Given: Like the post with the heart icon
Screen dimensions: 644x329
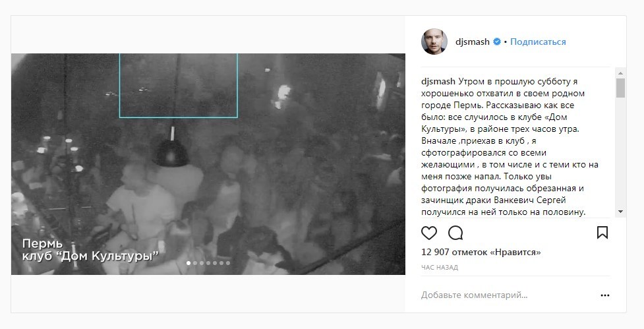Looking at the screenshot, I should click(429, 233).
